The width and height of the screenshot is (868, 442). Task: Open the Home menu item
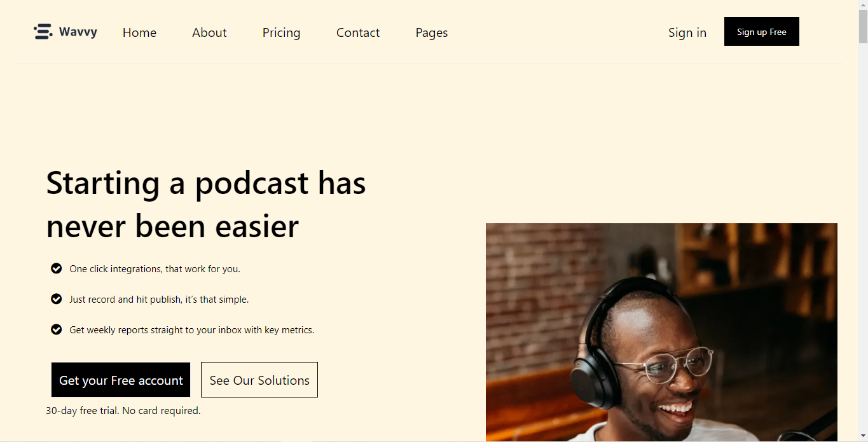(139, 32)
